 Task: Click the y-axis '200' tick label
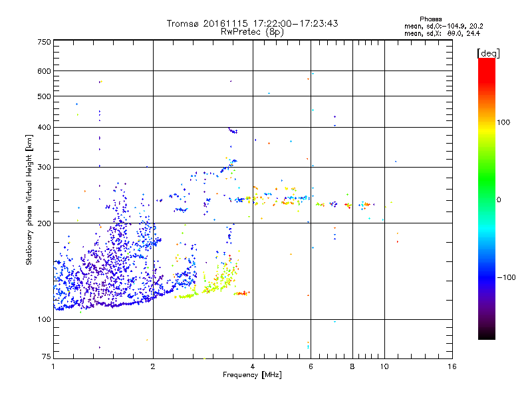coord(44,223)
